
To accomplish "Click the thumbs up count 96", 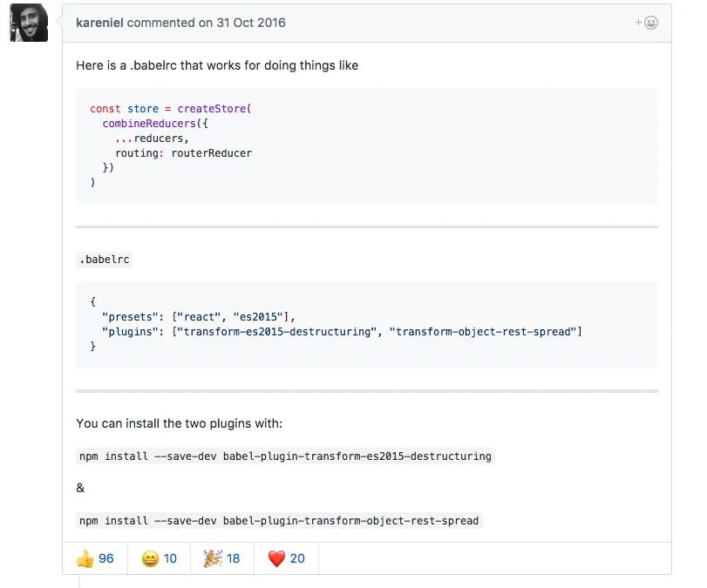I will click(106, 558).
